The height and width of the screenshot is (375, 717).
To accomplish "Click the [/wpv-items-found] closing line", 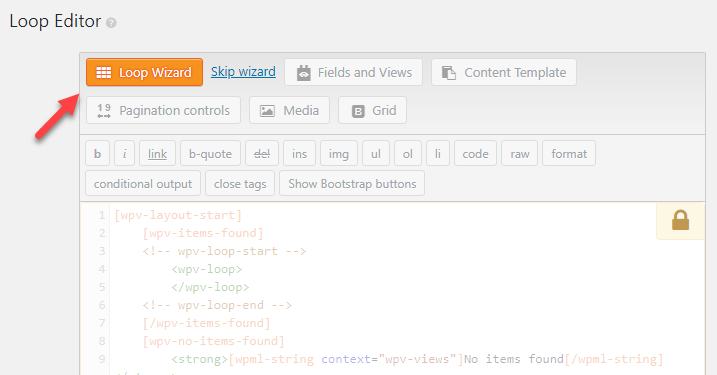I will pos(207,323).
